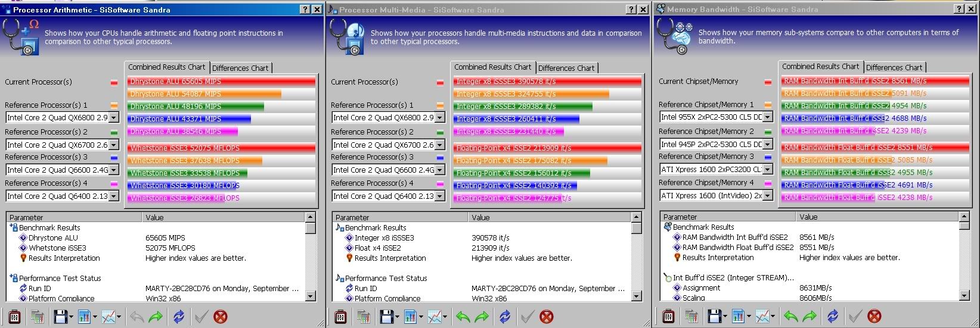The width and height of the screenshot is (980, 328).
Task: Select Float x4 iSSE2 row in Multi-Media results
Action: [x=482, y=248]
